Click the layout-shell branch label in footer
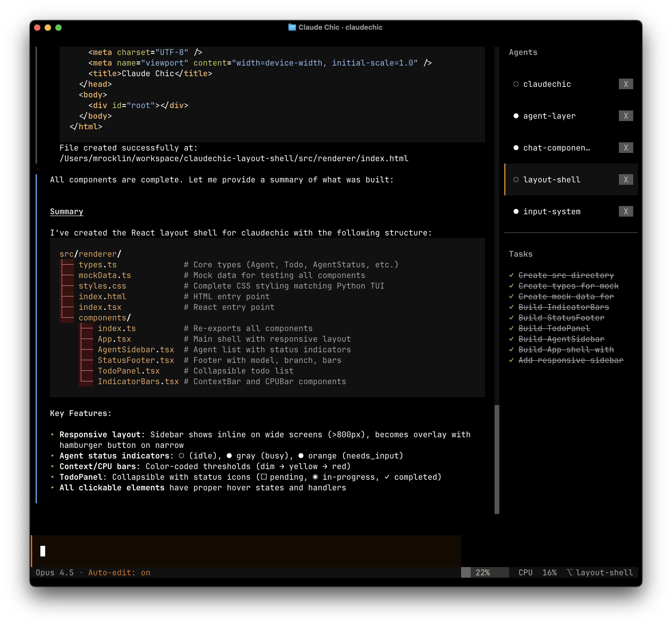 (604, 573)
